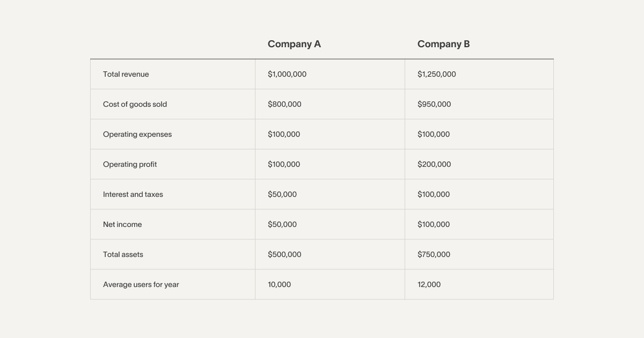Click Company B total revenue $1,250,000
644x338 pixels.
pyautogui.click(x=437, y=74)
